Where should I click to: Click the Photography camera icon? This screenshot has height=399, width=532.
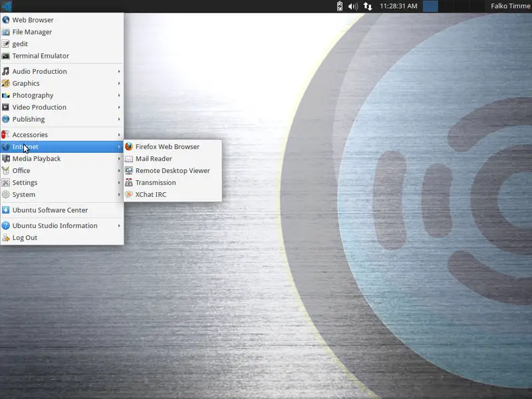pyautogui.click(x=6, y=95)
